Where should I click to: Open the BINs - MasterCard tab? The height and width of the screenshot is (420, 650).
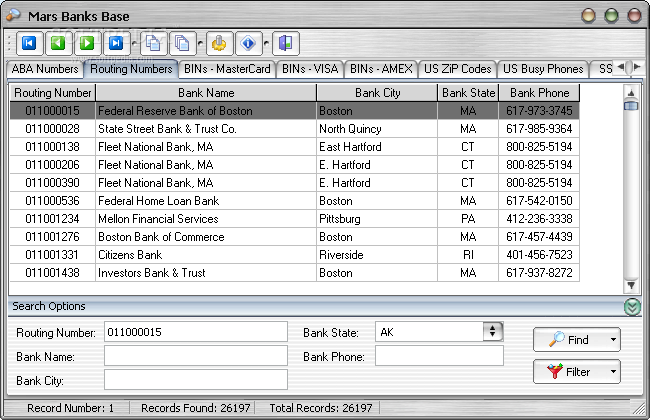point(227,69)
